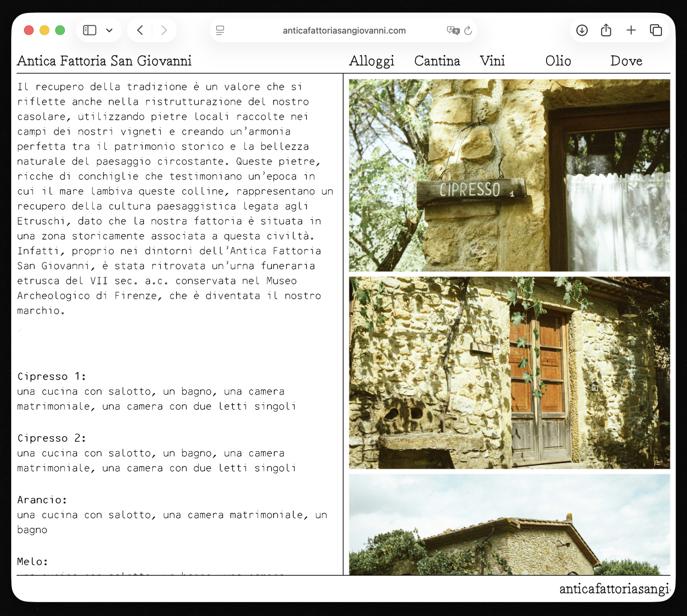
Task: Expand the sidebar tab group dropdown chevron
Action: pyautogui.click(x=109, y=30)
